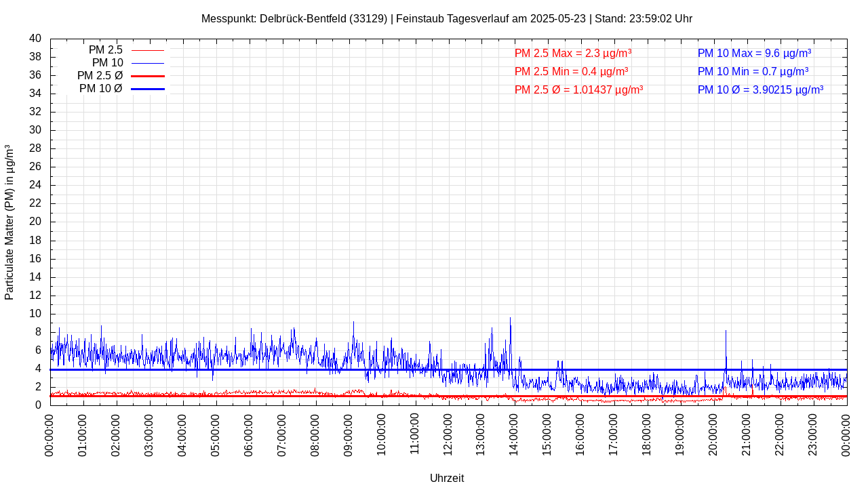Click the 40 label on the y-axis

coord(35,39)
